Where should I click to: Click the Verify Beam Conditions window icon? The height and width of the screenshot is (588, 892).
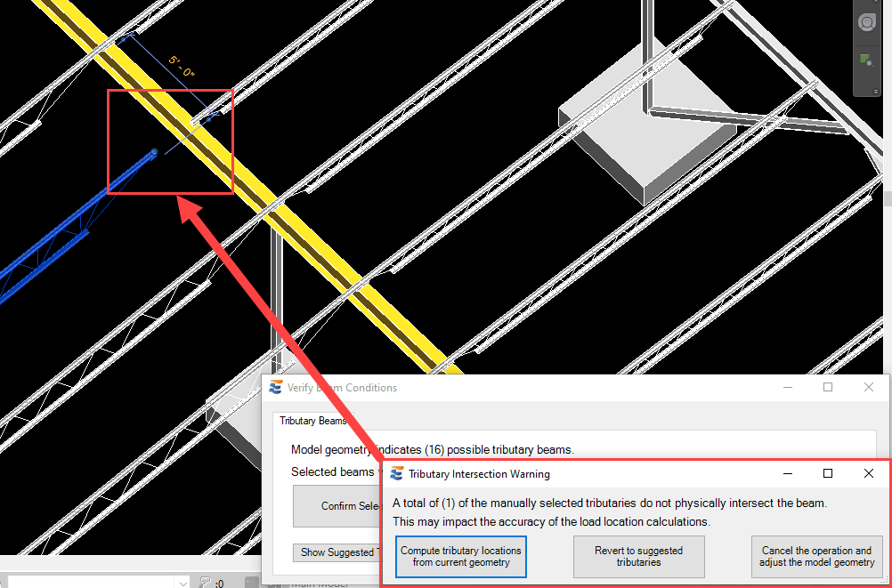(276, 388)
